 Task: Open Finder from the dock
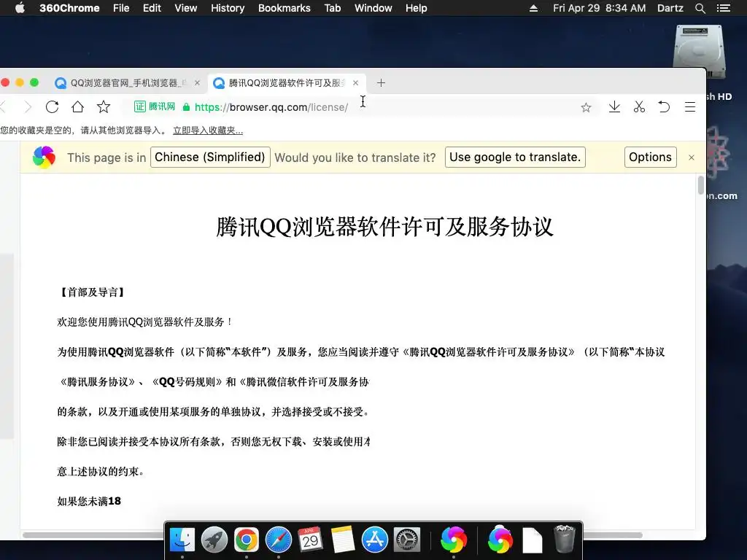coord(182,540)
